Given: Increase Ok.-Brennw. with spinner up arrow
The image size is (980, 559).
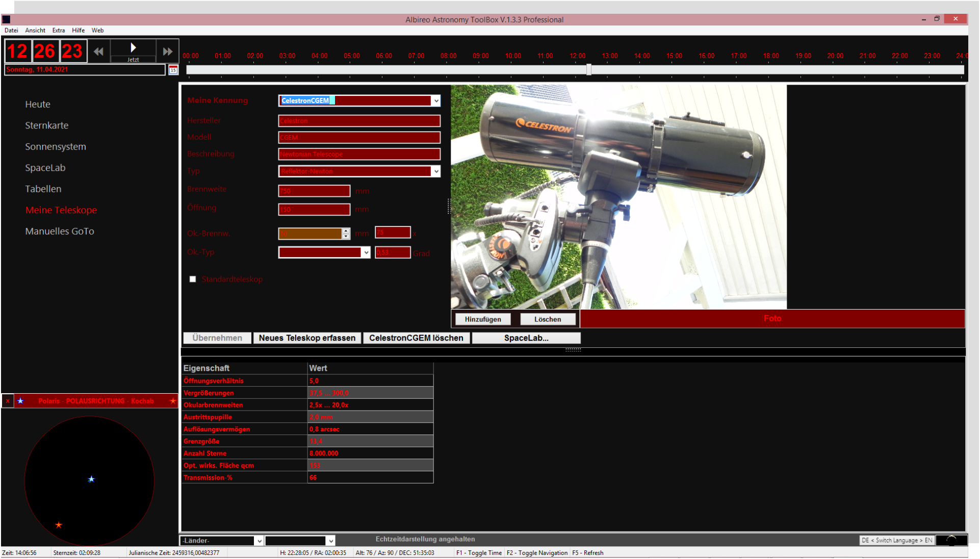Looking at the screenshot, I should click(346, 231).
